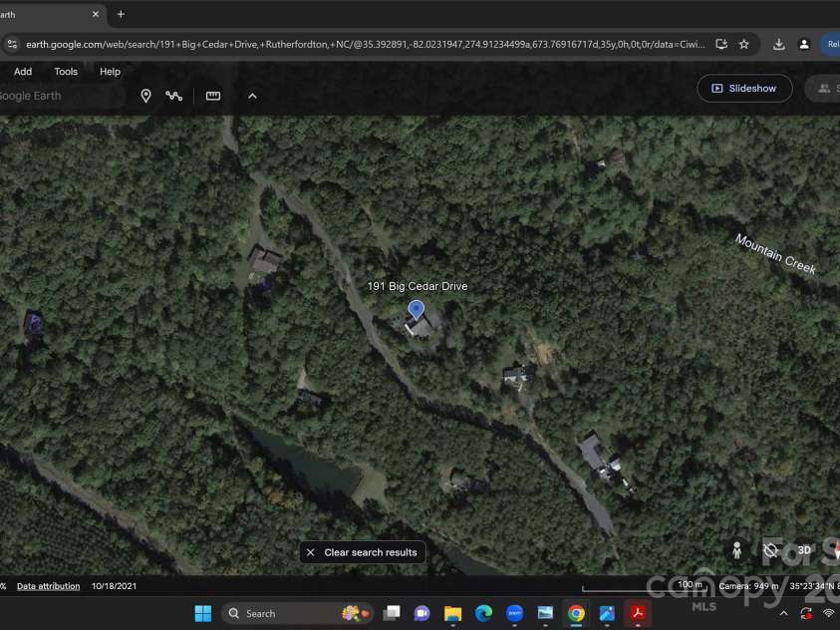Select the placemark pin tool
This screenshot has height=630, width=840.
click(145, 96)
